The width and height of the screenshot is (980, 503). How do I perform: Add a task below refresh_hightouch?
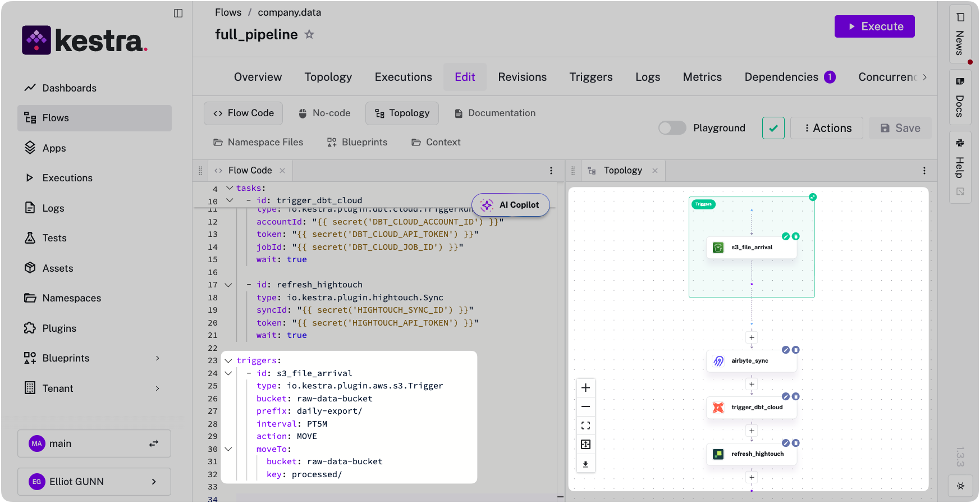coord(752,477)
